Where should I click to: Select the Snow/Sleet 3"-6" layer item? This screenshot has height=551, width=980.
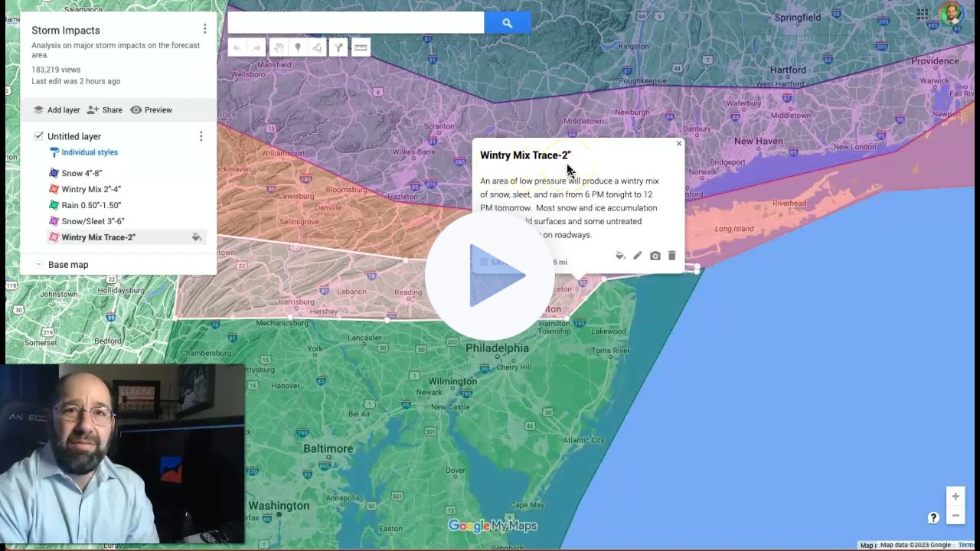pyautogui.click(x=93, y=221)
